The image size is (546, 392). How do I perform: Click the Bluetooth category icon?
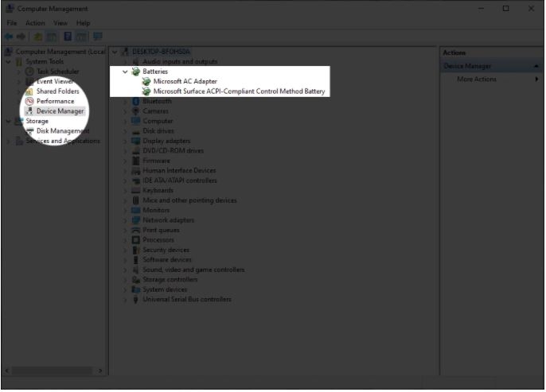coord(136,101)
